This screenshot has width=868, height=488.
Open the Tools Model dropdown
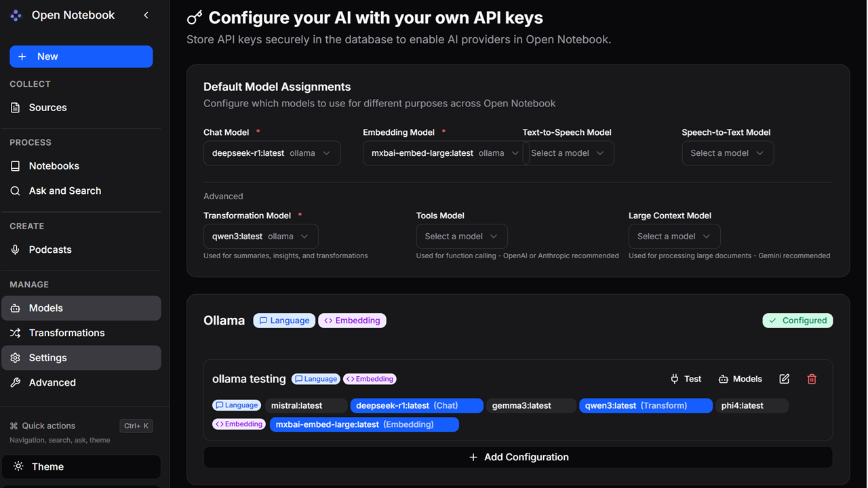[x=462, y=237]
